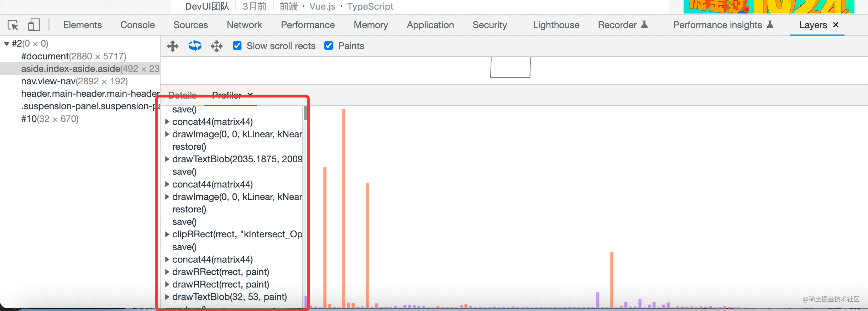Click the TypeScript tag link
Image resolution: width=868 pixels, height=311 pixels.
click(370, 6)
